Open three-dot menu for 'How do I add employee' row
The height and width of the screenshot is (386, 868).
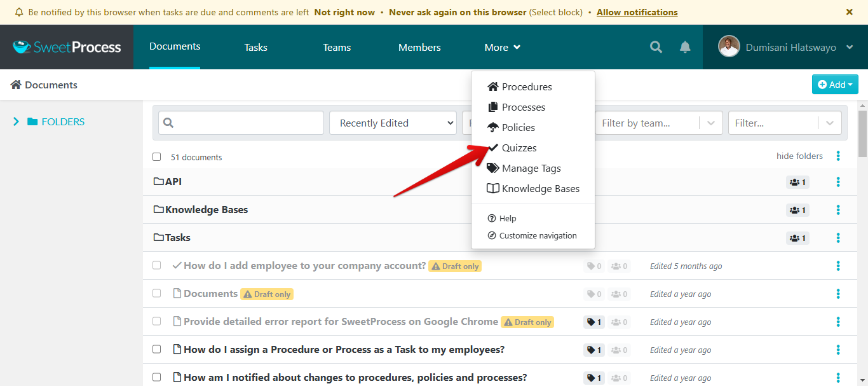[x=838, y=266]
